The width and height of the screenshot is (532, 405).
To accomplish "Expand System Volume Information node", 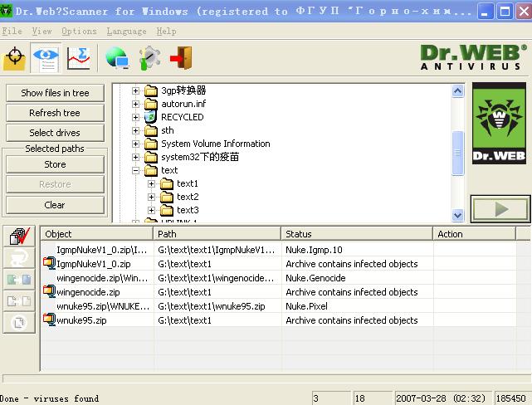I will pyautogui.click(x=135, y=144).
